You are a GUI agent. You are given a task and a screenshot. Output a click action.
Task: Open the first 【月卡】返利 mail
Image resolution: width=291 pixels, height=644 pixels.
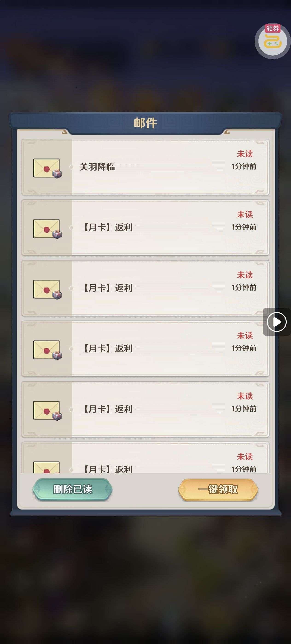[107, 227]
